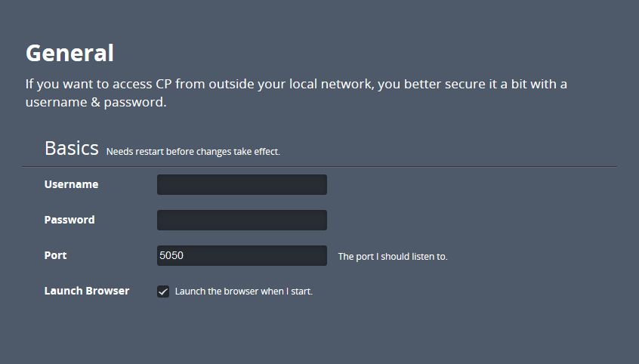
Task: Click the "Basics" section heading
Action: coord(72,148)
